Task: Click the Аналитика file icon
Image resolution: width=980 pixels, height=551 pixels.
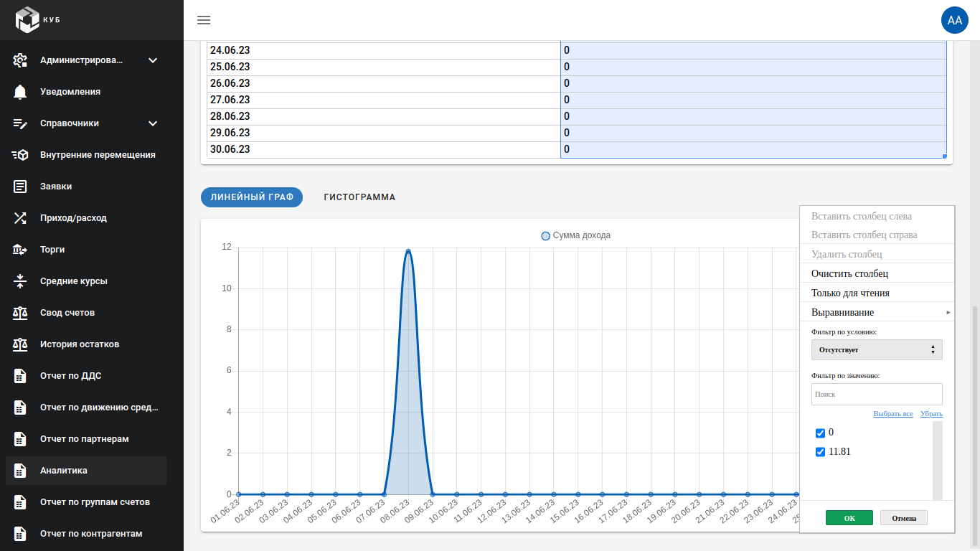Action: tap(20, 471)
